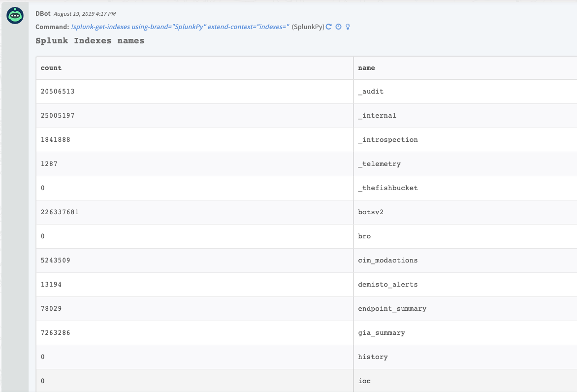This screenshot has width=577, height=392.
Task: Select the _audit index name cell
Action: pyautogui.click(x=371, y=92)
